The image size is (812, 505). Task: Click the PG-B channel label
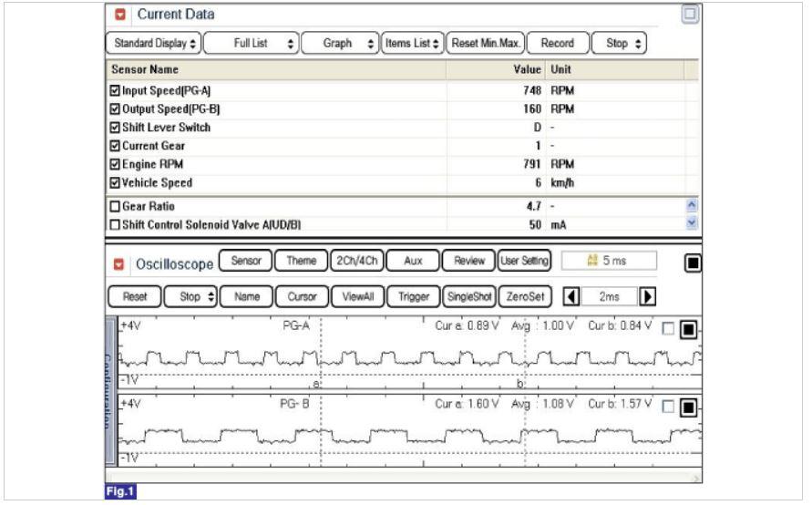(294, 404)
